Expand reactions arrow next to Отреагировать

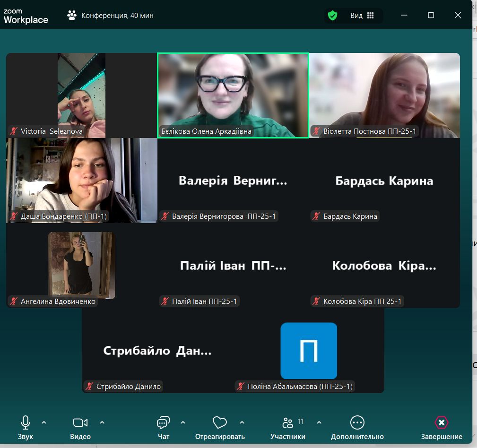tap(242, 422)
